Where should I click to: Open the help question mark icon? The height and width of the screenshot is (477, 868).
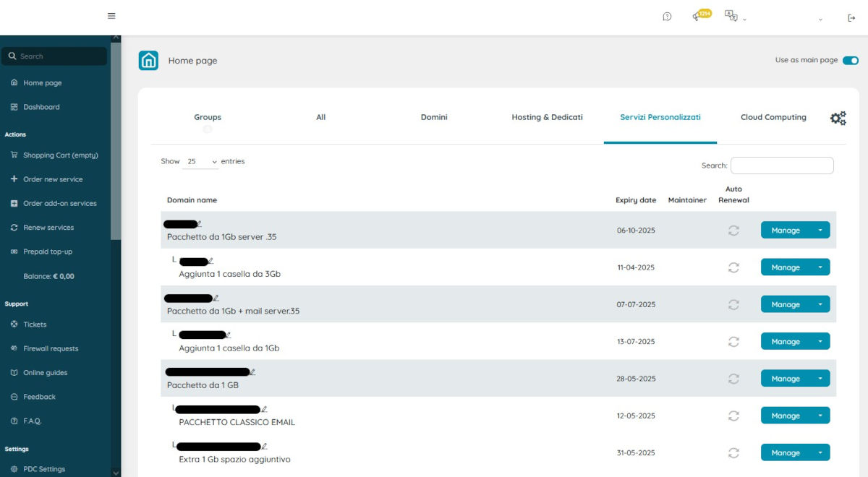tap(667, 17)
